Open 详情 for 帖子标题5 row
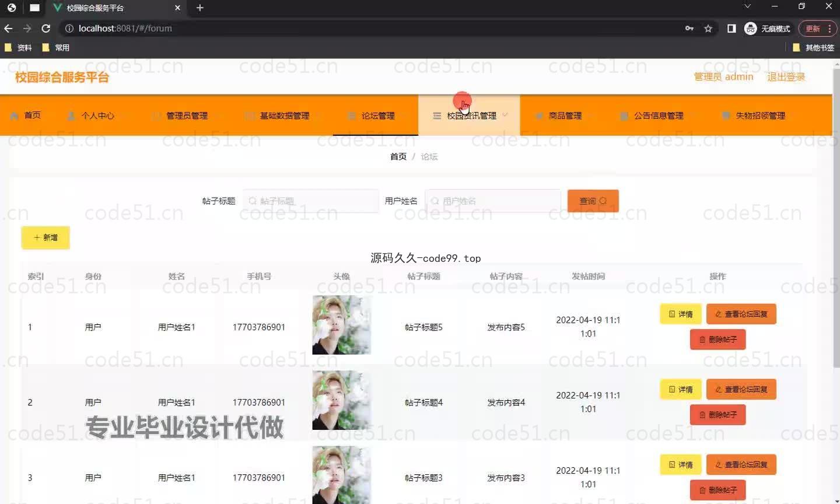Screen dimensions: 840x504 pos(681,314)
